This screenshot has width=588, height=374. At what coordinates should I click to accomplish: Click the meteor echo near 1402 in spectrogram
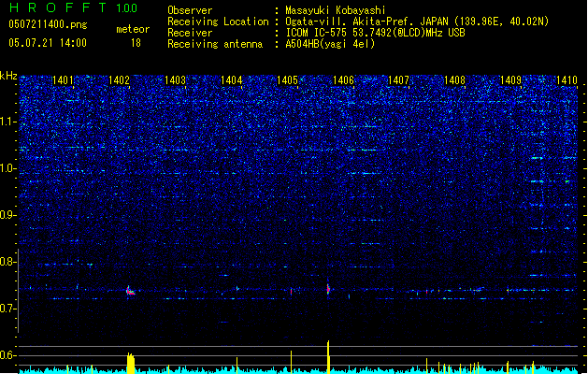130,291
